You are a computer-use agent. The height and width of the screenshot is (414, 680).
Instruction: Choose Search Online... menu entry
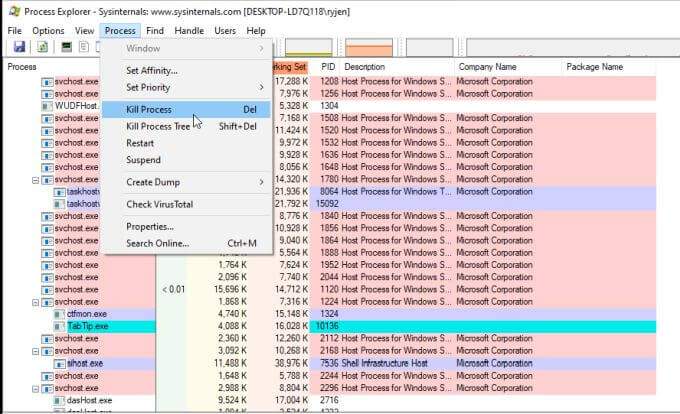tap(186, 244)
